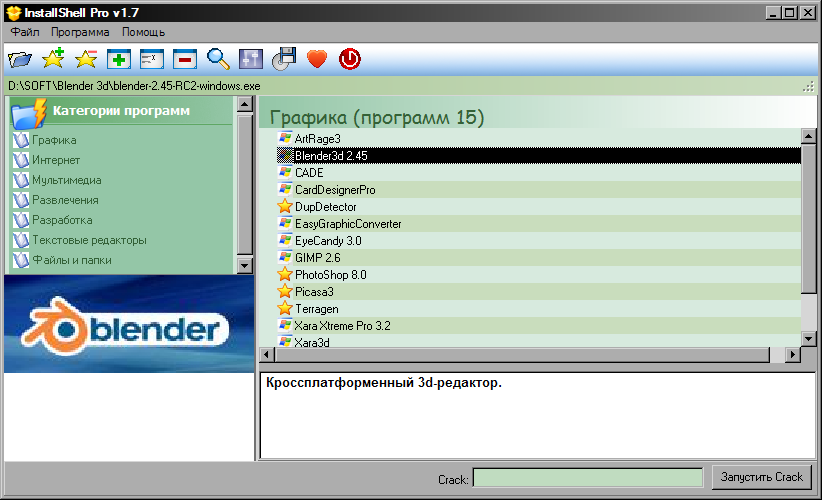Click the magnifying glass search icon
822x500 pixels.
(218, 59)
